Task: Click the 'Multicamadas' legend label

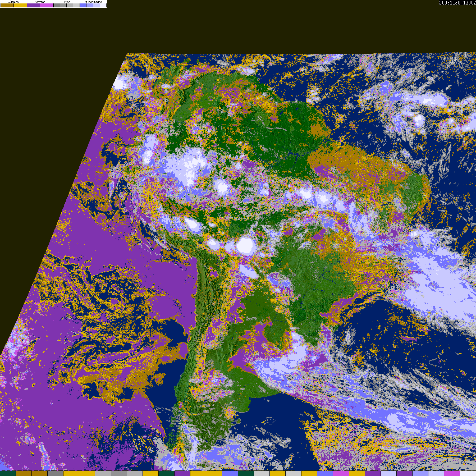Action: tap(93, 2)
